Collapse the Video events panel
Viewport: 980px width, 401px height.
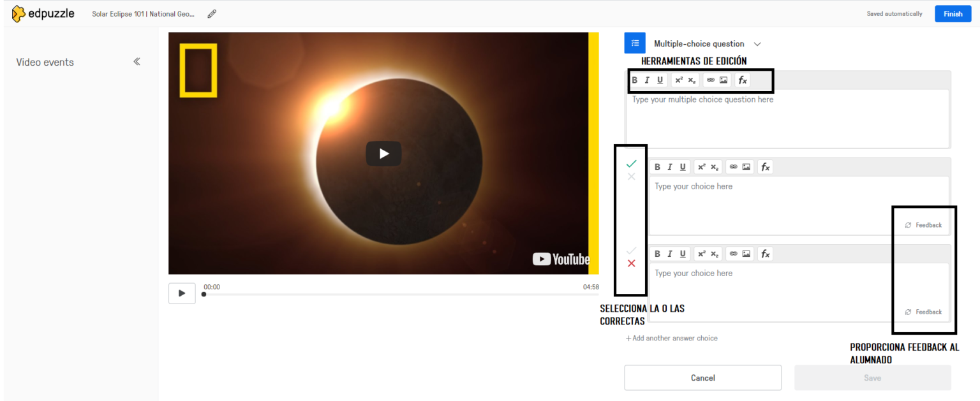pos(137,62)
